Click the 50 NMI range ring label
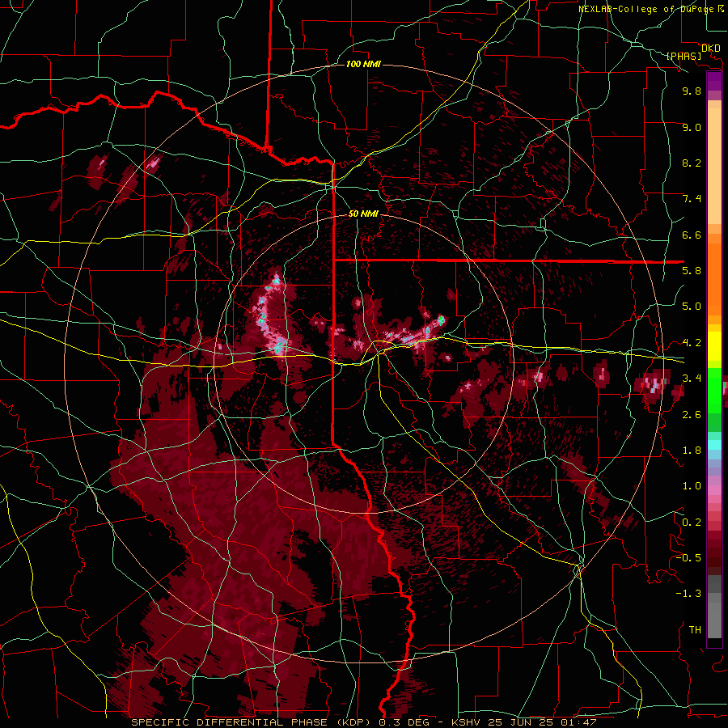This screenshot has width=728, height=728. [x=363, y=214]
